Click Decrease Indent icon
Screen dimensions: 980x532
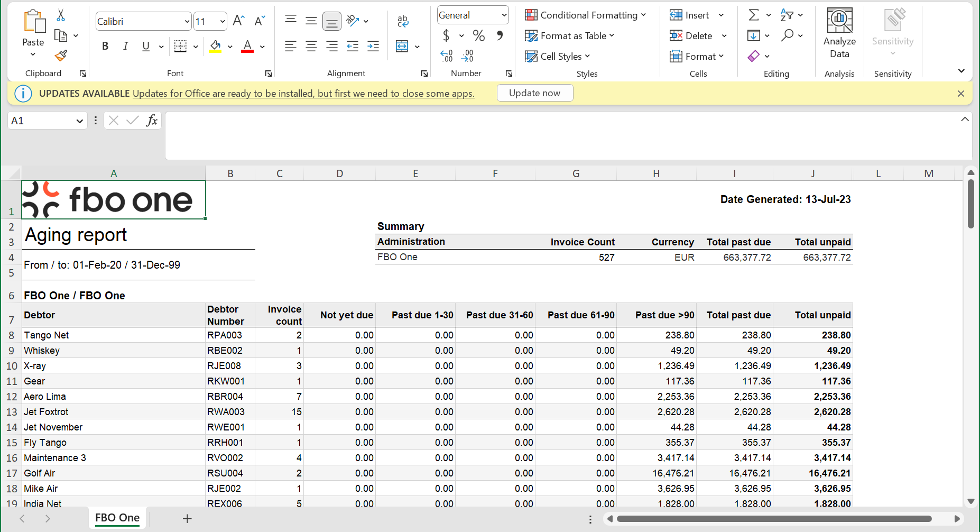pyautogui.click(x=353, y=46)
